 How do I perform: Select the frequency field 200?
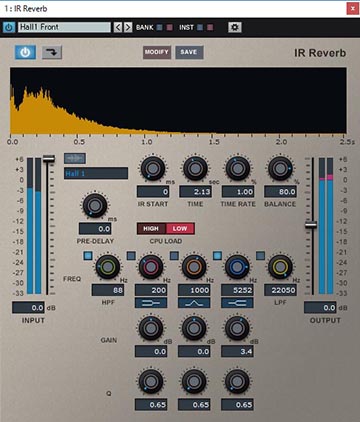(151, 290)
